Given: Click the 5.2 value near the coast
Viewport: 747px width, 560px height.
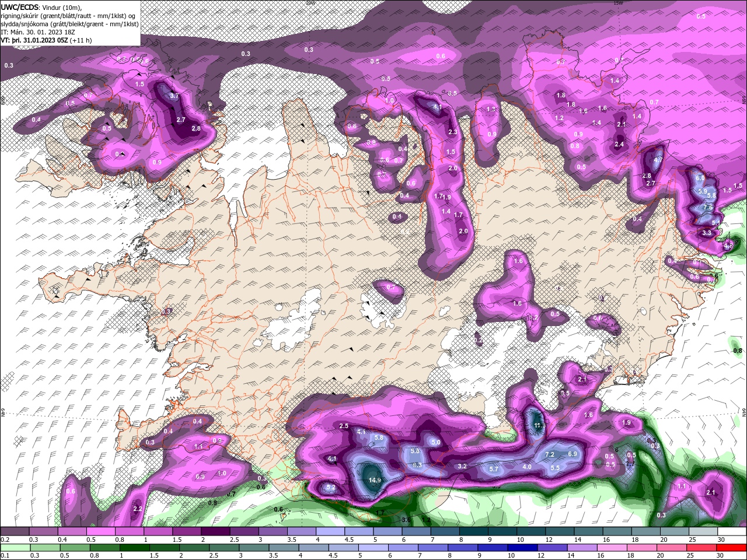Looking at the screenshot, I should (x=331, y=487).
